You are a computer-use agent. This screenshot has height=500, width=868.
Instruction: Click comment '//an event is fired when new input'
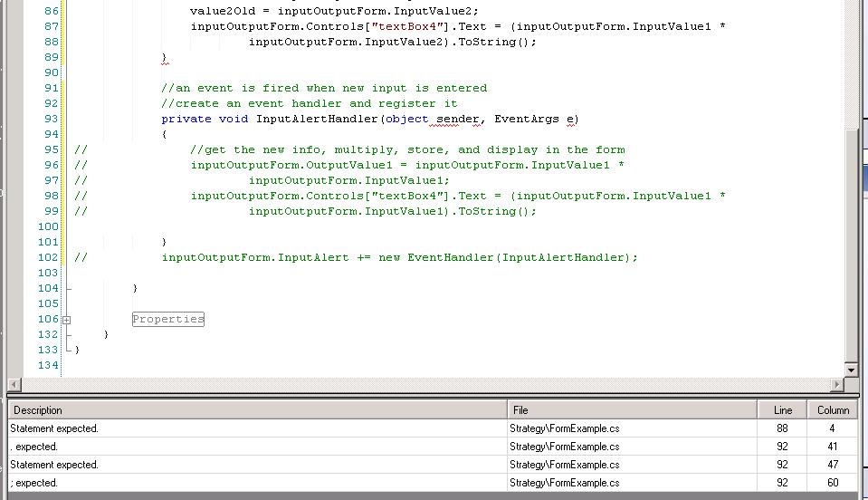click(x=324, y=88)
